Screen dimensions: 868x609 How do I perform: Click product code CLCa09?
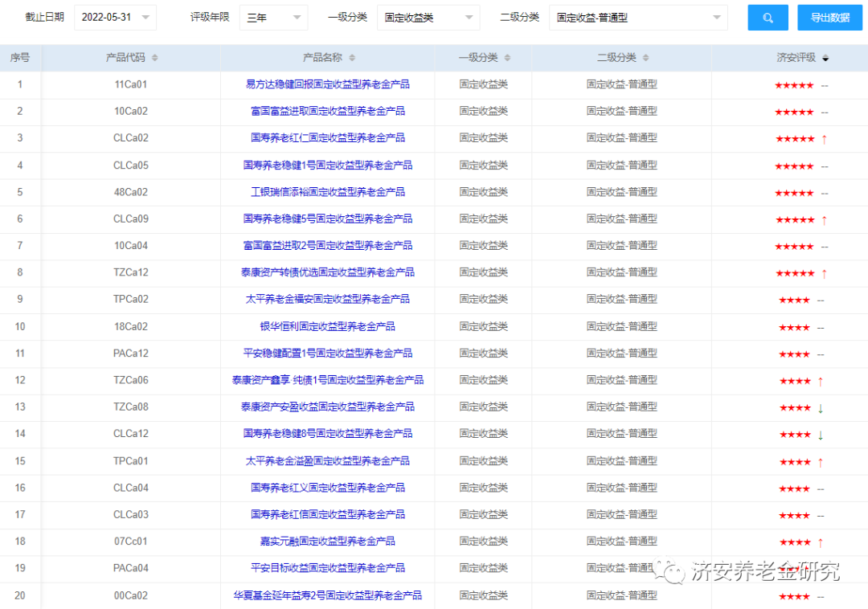131,219
